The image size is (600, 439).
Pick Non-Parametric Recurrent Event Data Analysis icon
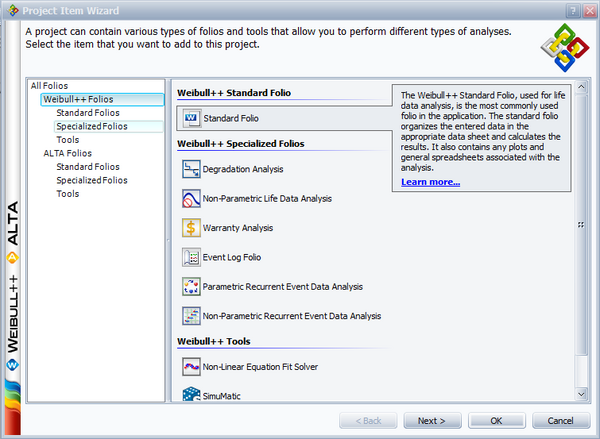[x=191, y=316]
